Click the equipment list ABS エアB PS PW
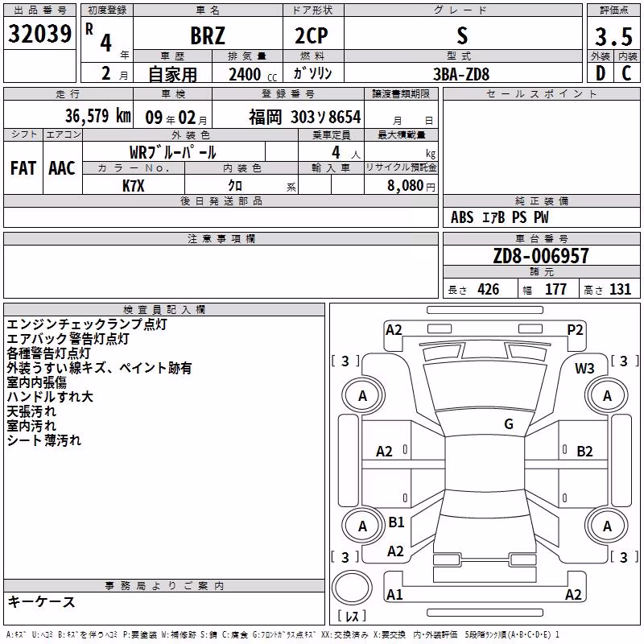The height and width of the screenshot is (644, 644). [x=499, y=217]
